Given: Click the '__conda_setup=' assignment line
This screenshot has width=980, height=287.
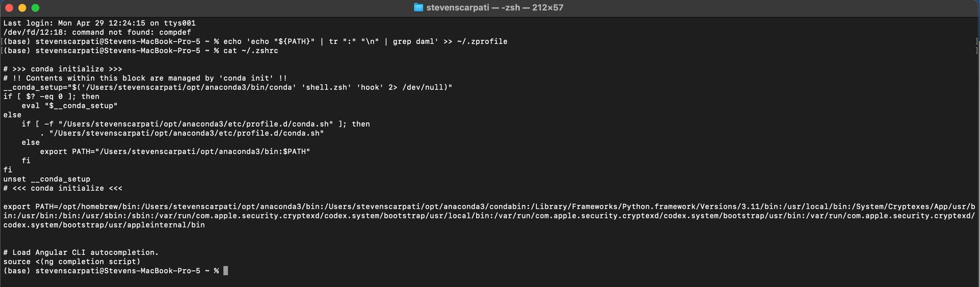Looking at the screenshot, I should 228,87.
